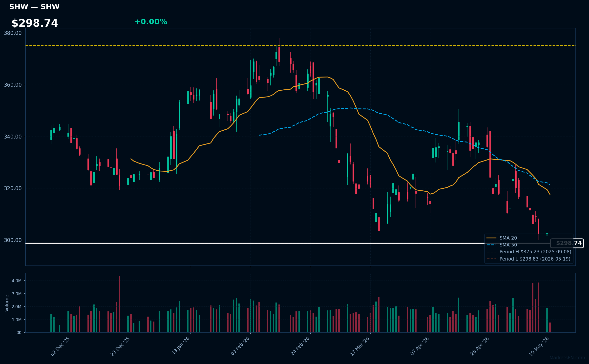Click the 340.00 price axis label

pyautogui.click(x=13, y=137)
